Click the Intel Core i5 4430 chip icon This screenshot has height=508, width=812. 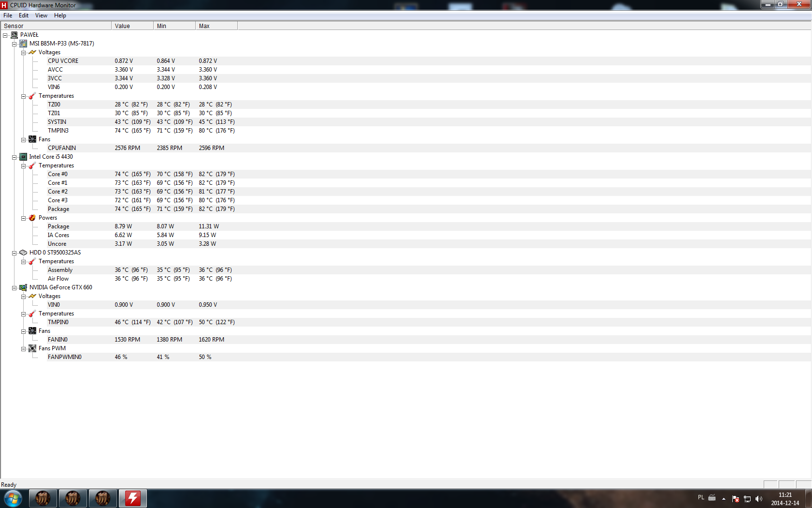point(23,157)
